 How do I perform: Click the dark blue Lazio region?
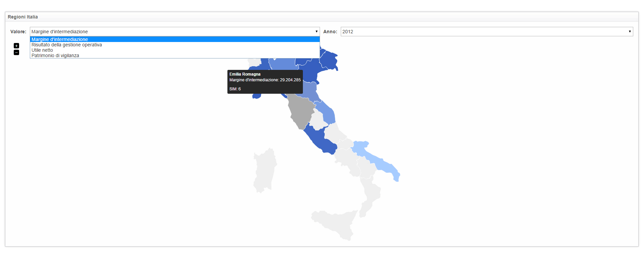317,138
